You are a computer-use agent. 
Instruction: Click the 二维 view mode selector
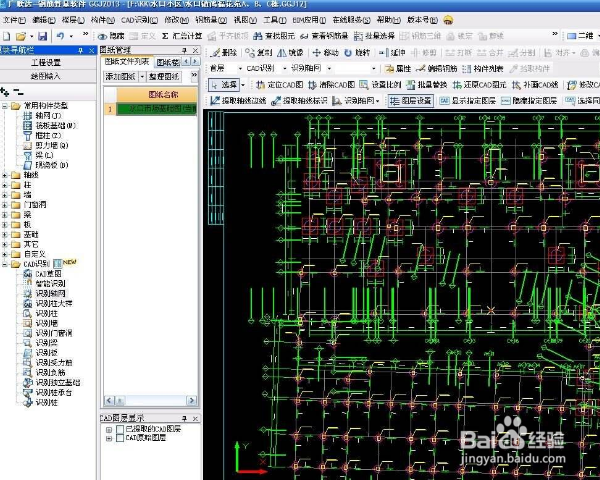[580, 36]
